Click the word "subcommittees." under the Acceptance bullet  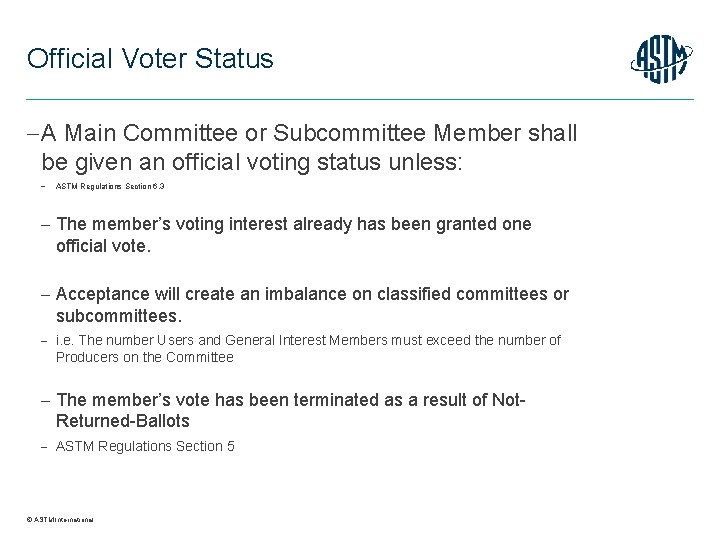click(x=119, y=315)
